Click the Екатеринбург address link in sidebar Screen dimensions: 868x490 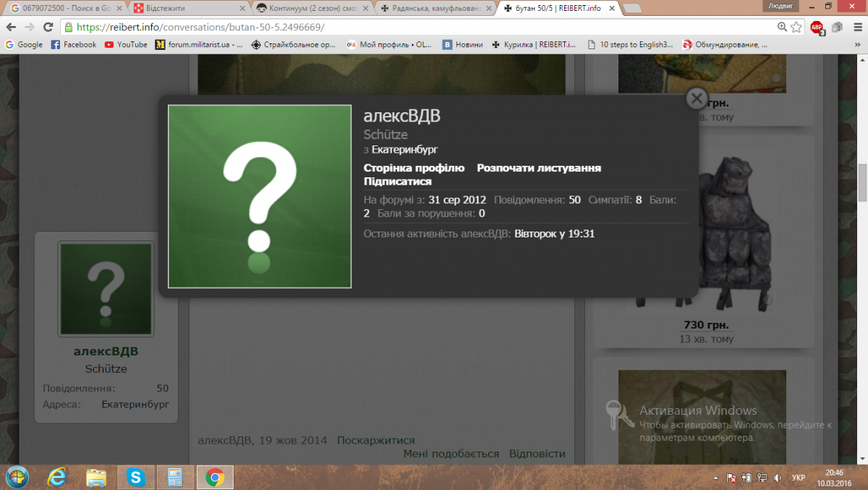135,405
